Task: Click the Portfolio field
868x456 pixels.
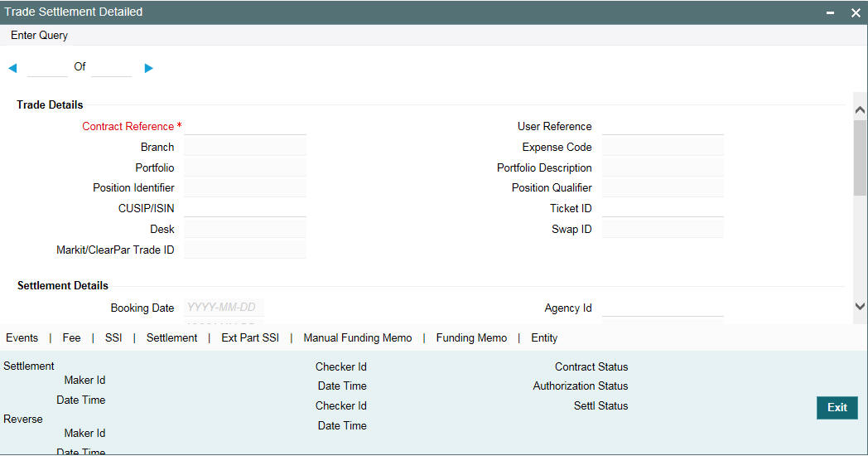Action: point(244,167)
